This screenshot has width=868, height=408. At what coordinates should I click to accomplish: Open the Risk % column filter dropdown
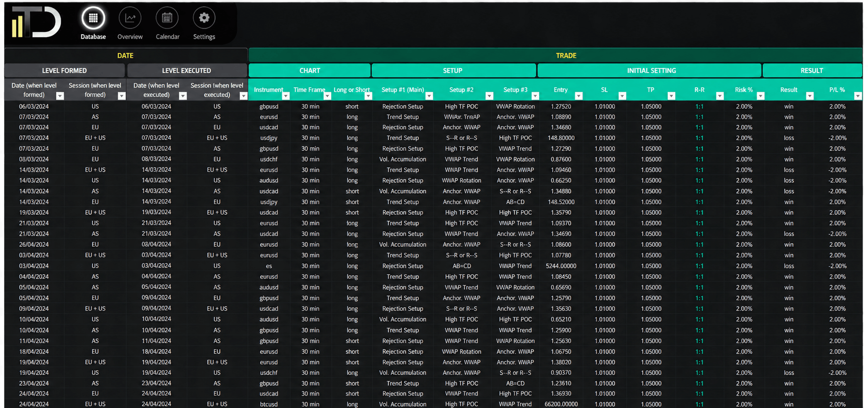[761, 96]
